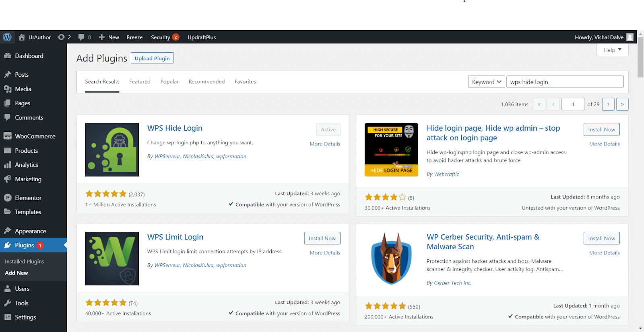Viewport: 644px width, 332px height.
Task: Click the WordPress logo in admin bar
Action: 7,37
